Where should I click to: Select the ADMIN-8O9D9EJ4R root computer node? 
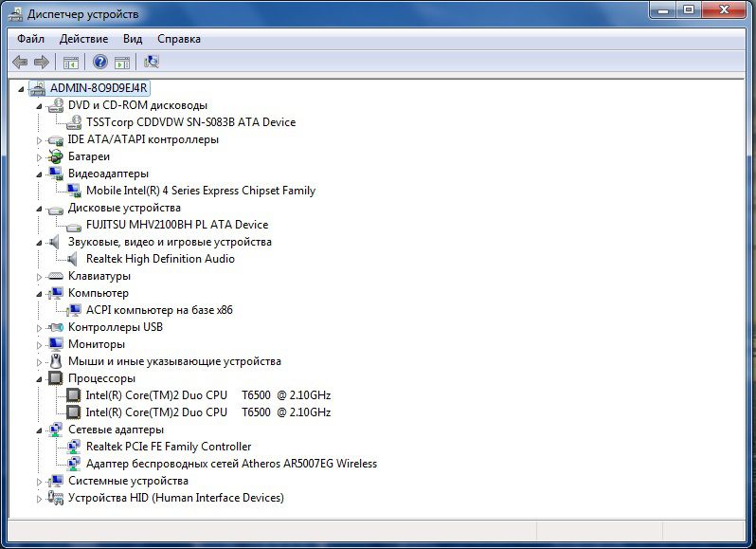coord(99,88)
